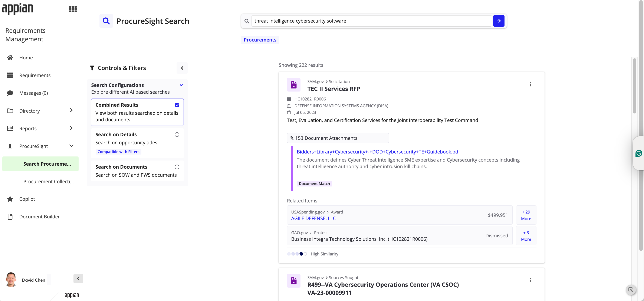Click the Requirements list icon
This screenshot has width=644, height=301.
[10, 75]
